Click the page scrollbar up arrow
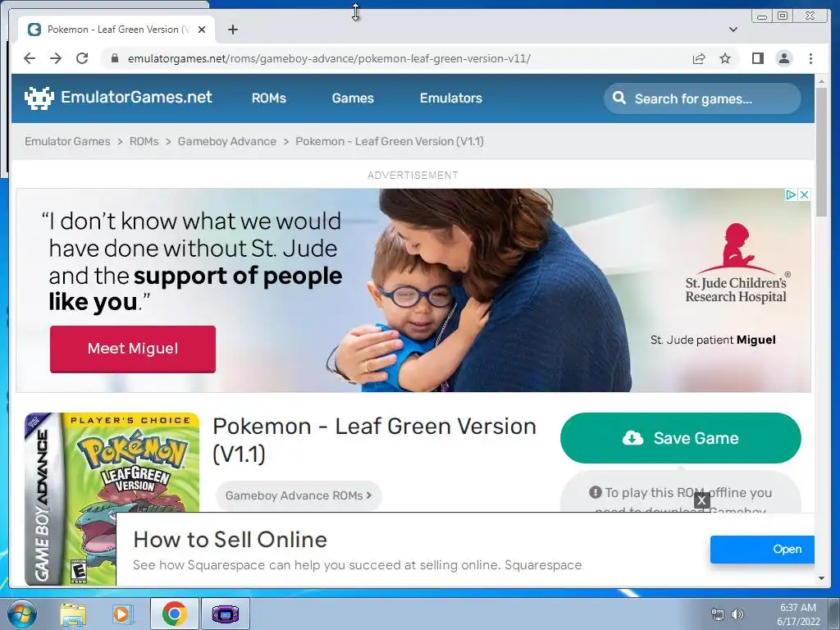The height and width of the screenshot is (630, 840). (821, 81)
